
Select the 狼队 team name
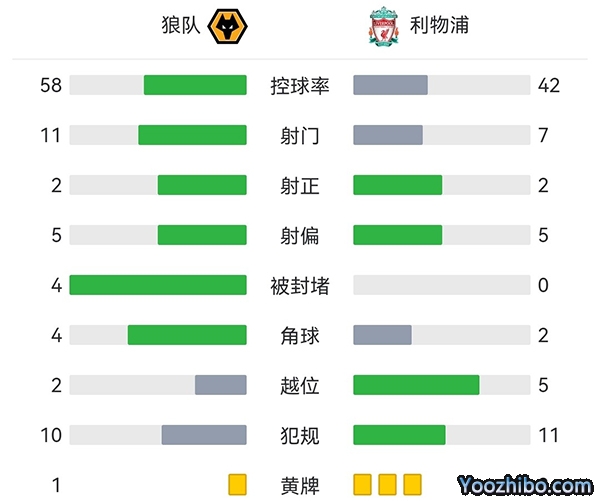pyautogui.click(x=181, y=26)
